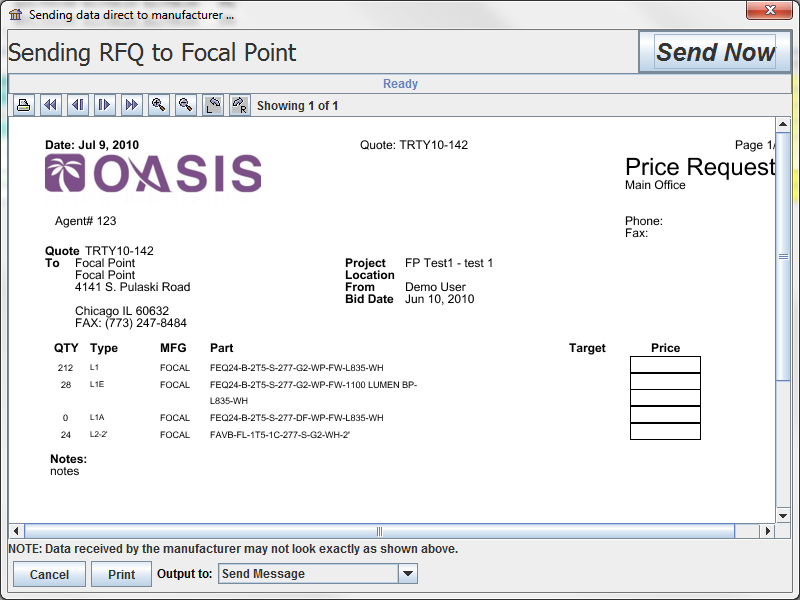The width and height of the screenshot is (800, 600).
Task: Click the Price box for the L1 row
Action: 665,365
